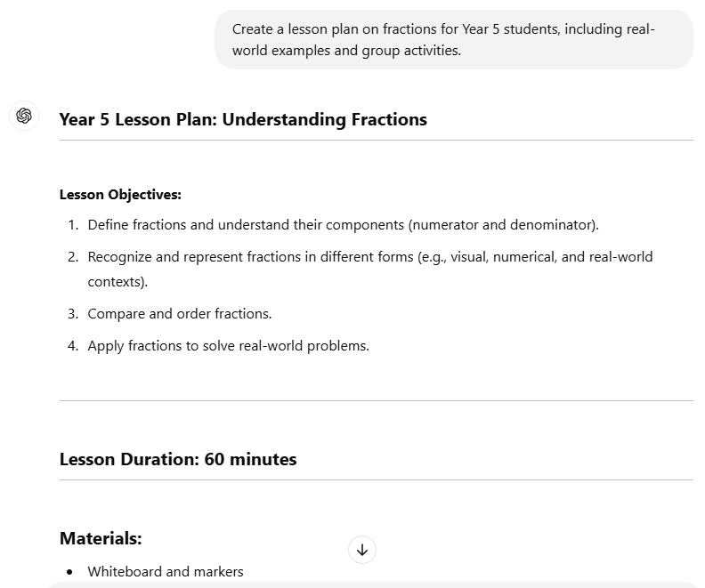Click list number 2 in the objectives
This screenshot has width=705, height=588.
(73, 256)
